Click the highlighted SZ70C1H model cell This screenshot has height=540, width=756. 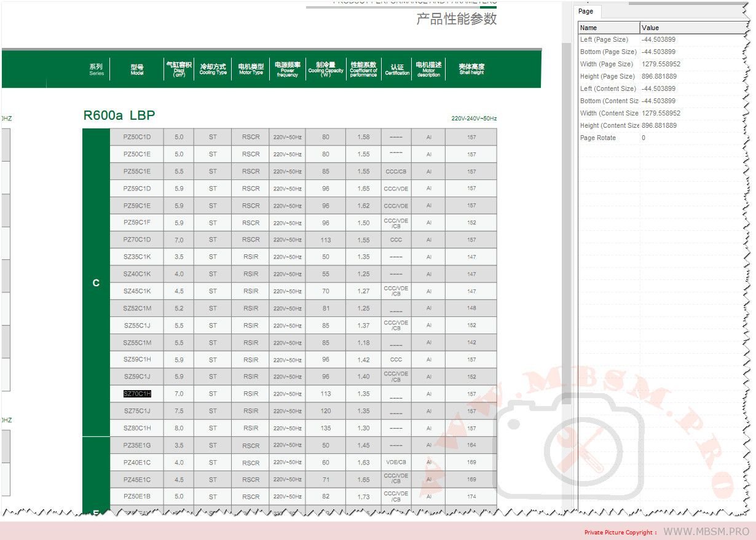click(137, 394)
